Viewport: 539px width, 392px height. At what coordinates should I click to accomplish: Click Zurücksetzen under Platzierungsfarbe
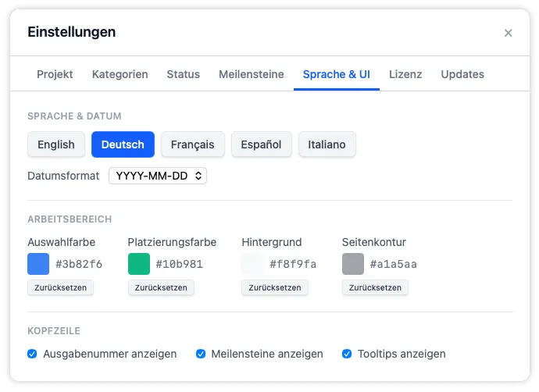pyautogui.click(x=161, y=287)
